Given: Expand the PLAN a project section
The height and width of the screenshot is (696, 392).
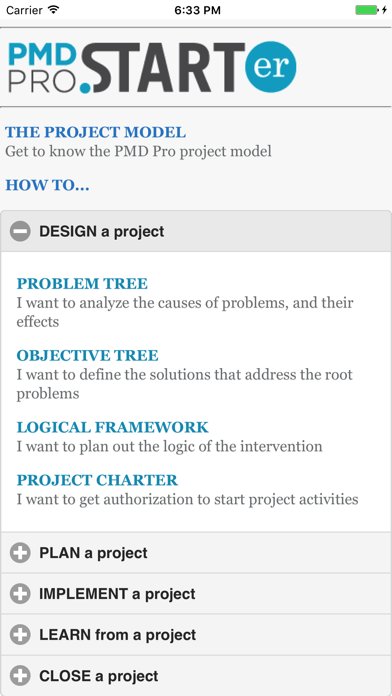Looking at the screenshot, I should coord(196,553).
